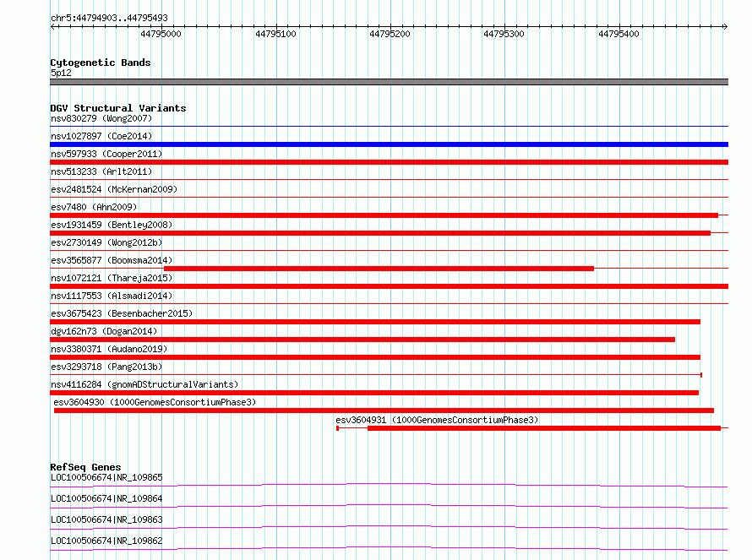
Task: Click the 44795300 ruler coordinate
Action: point(504,34)
